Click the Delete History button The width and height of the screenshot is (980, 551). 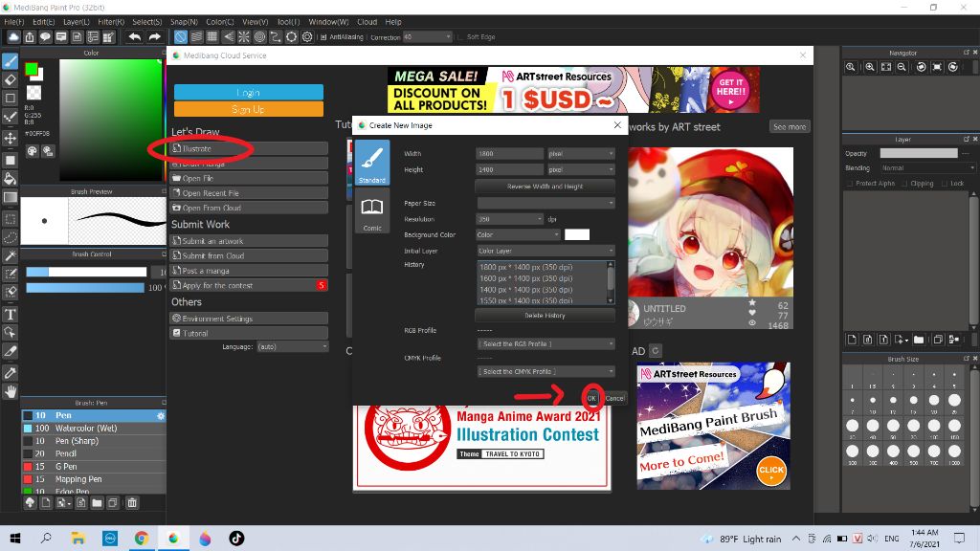click(x=545, y=316)
